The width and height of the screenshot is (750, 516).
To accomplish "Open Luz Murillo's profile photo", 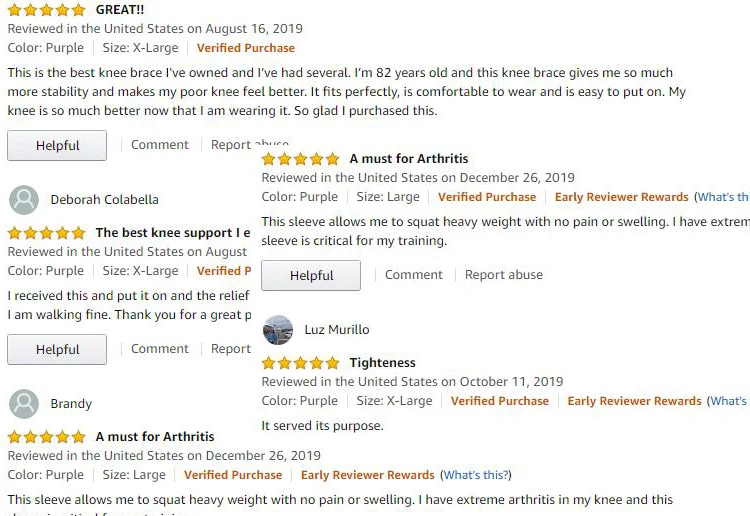I will pyautogui.click(x=278, y=330).
